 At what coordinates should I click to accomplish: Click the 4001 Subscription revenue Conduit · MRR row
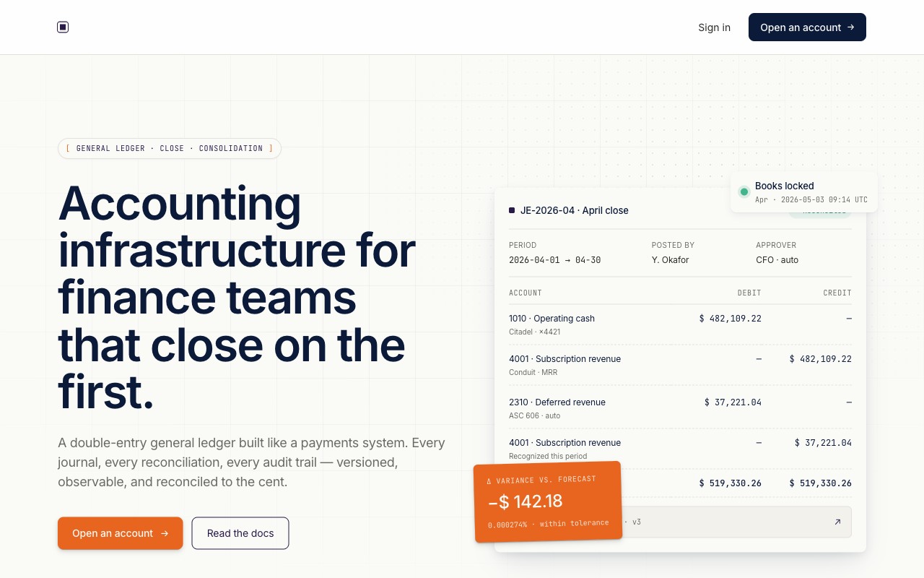(x=680, y=365)
